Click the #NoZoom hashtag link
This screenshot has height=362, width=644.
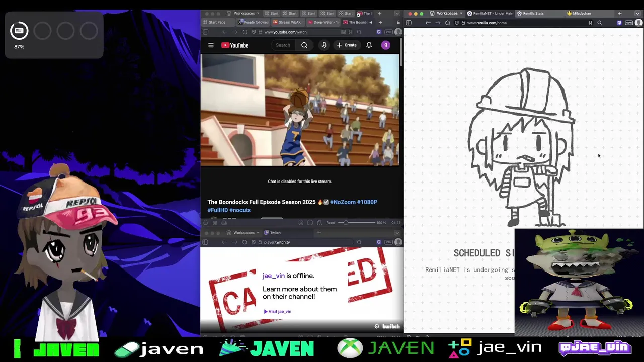343,202
